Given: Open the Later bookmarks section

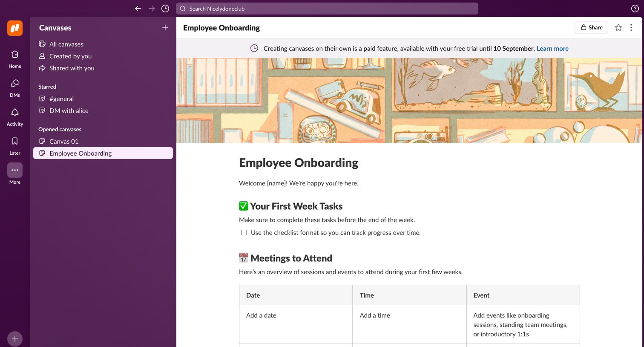Looking at the screenshot, I should coord(15,146).
